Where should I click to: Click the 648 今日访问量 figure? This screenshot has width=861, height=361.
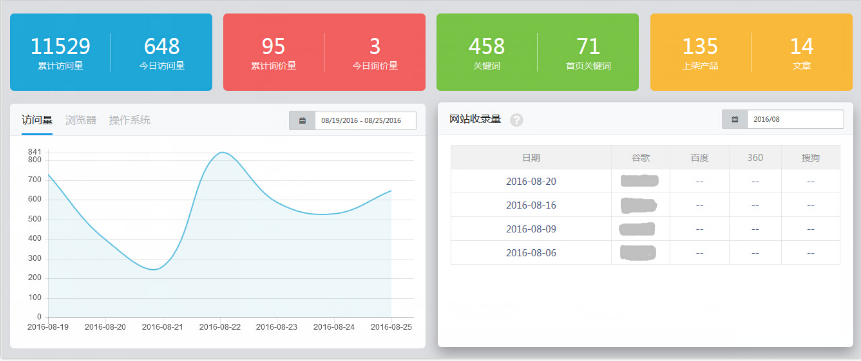[x=162, y=53]
